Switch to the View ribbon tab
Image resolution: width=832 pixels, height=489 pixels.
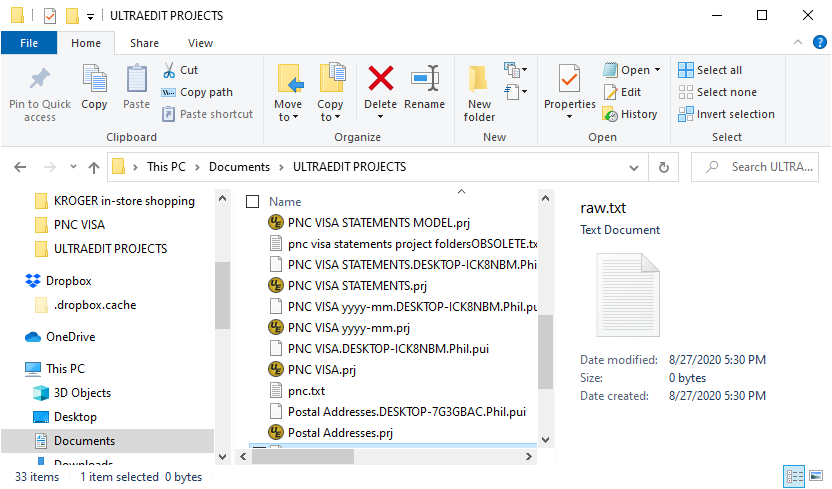200,43
